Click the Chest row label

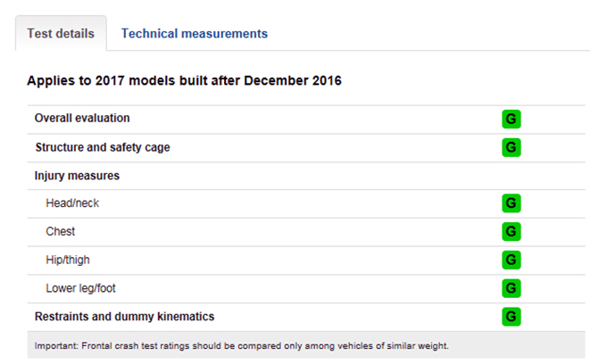pyautogui.click(x=61, y=231)
